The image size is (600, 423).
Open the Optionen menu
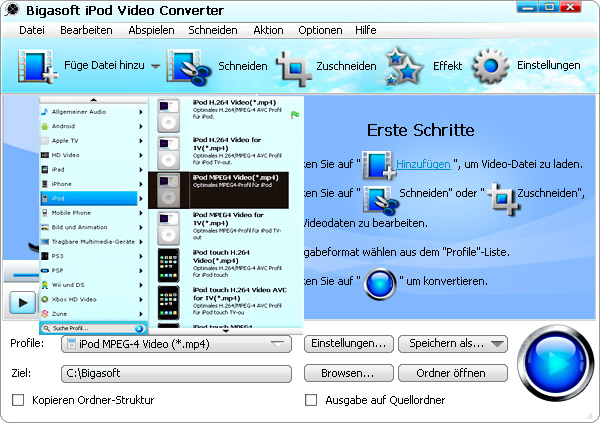(x=320, y=30)
